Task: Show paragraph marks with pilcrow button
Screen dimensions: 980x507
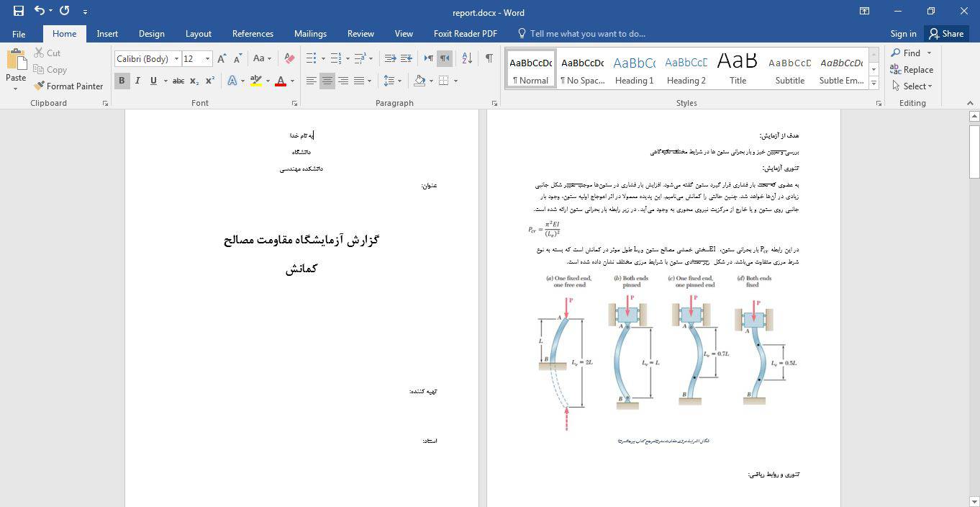Action: pos(489,58)
